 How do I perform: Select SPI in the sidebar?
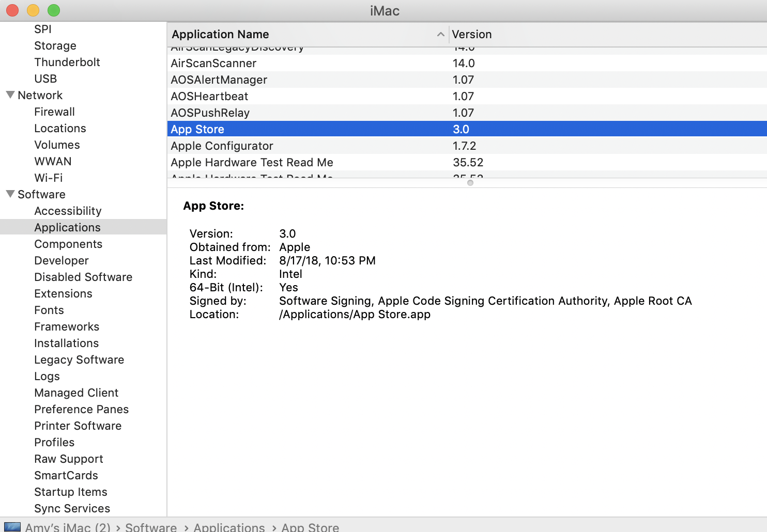43,29
